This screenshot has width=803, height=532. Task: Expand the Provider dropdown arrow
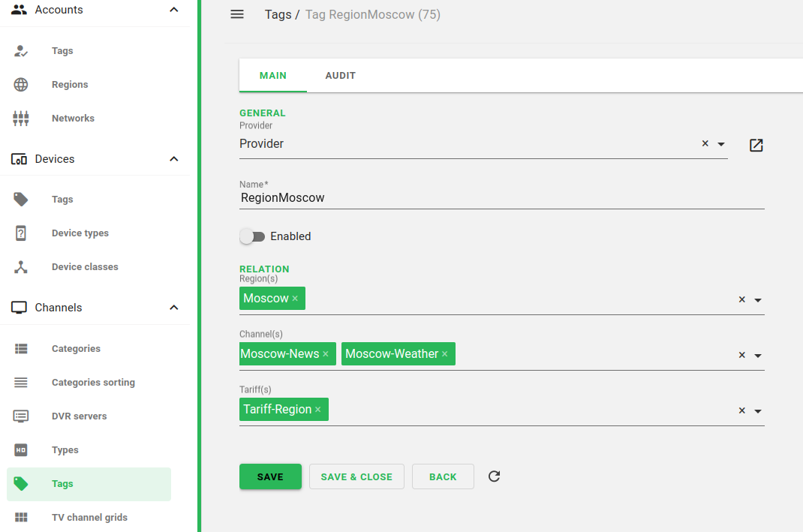(x=721, y=144)
